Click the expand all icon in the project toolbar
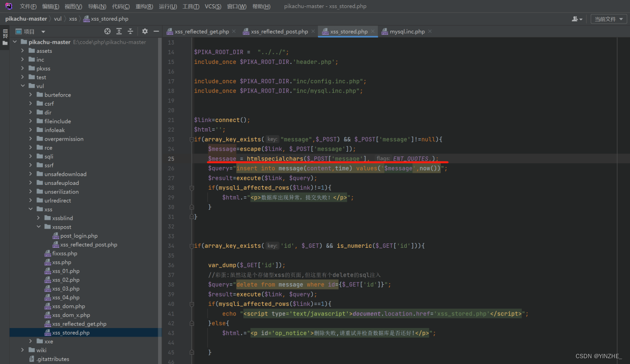 (x=119, y=31)
